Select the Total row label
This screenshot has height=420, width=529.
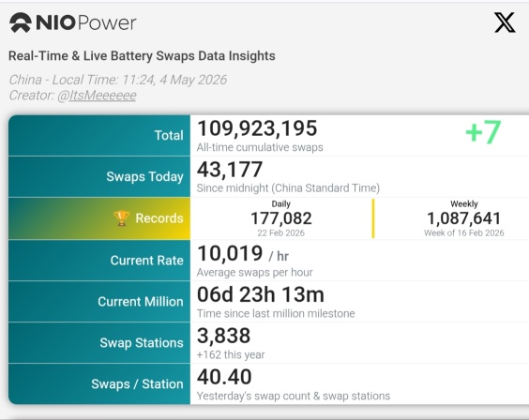pyautogui.click(x=169, y=135)
